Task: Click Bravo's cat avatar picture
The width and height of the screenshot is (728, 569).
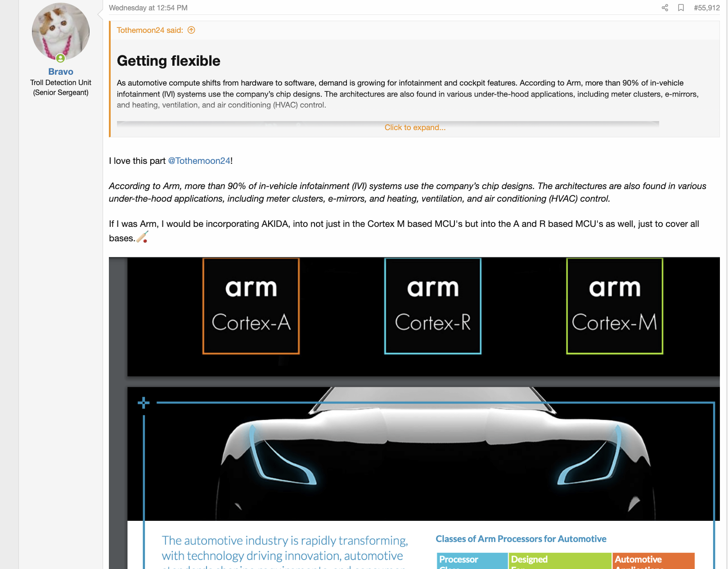Action: pyautogui.click(x=61, y=32)
